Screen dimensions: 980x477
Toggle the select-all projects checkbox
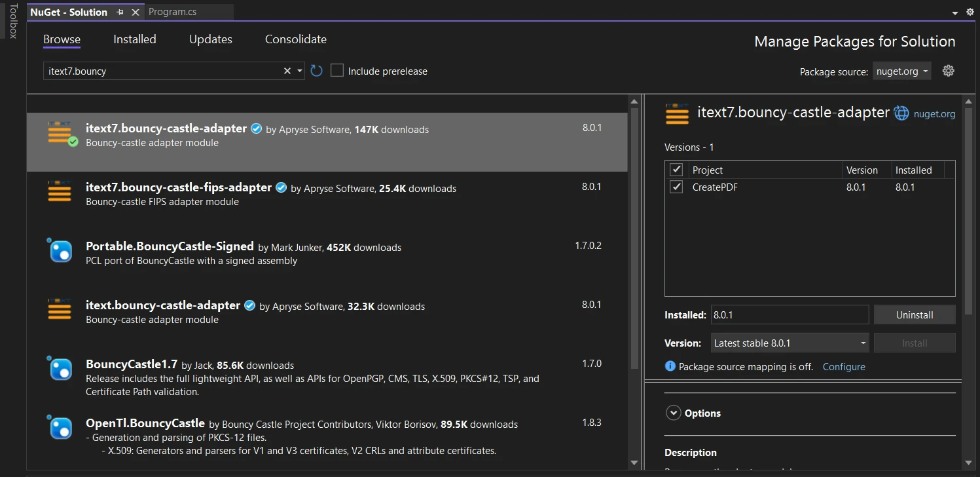[x=676, y=170]
